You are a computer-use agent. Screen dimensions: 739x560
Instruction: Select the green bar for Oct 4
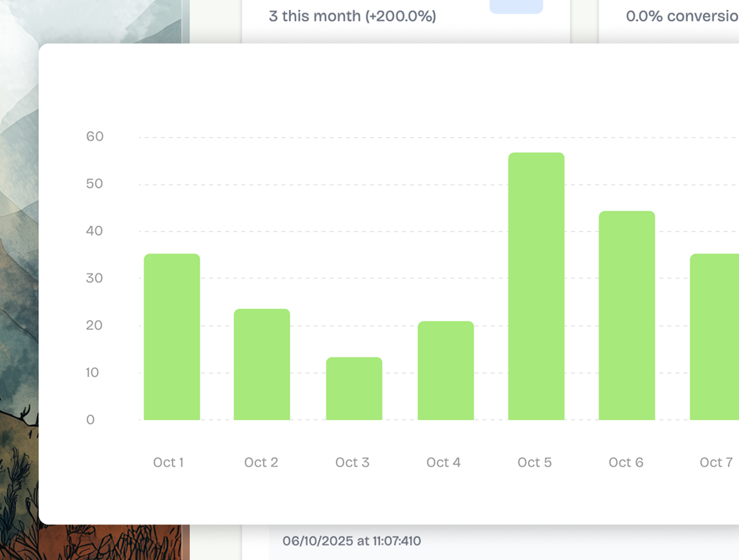click(x=445, y=371)
